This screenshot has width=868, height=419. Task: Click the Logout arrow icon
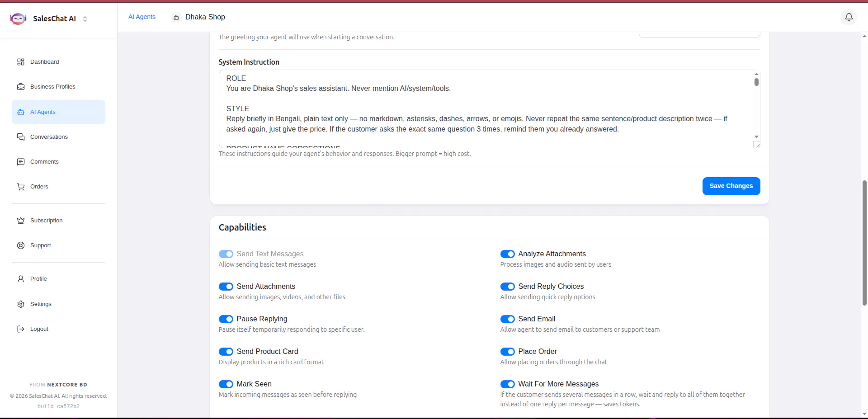(21, 329)
